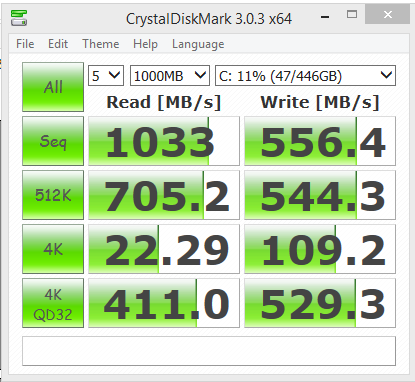415x382 pixels.
Task: Close the CrystalDiskMark window
Action: pos(387,14)
